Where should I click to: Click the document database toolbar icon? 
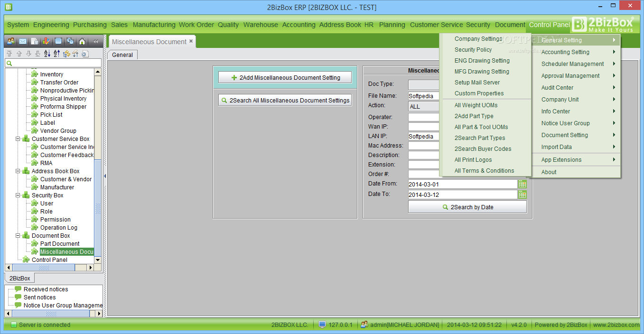coord(35,41)
